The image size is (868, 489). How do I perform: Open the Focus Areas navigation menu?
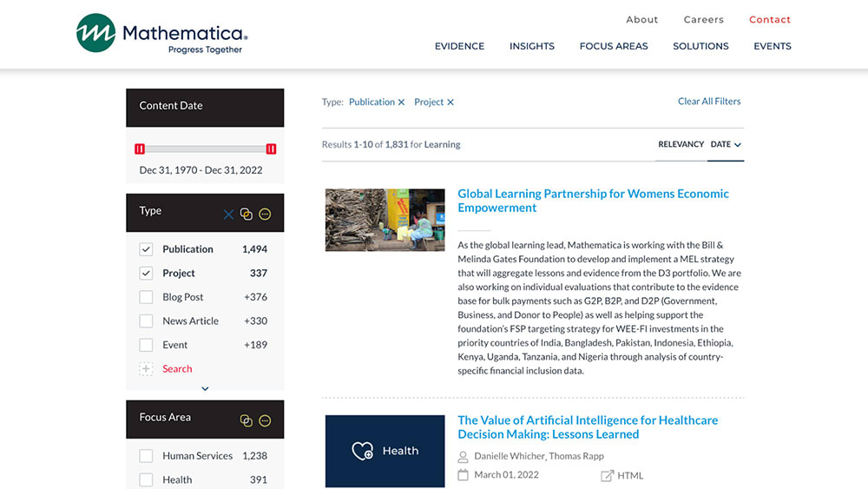pos(614,46)
